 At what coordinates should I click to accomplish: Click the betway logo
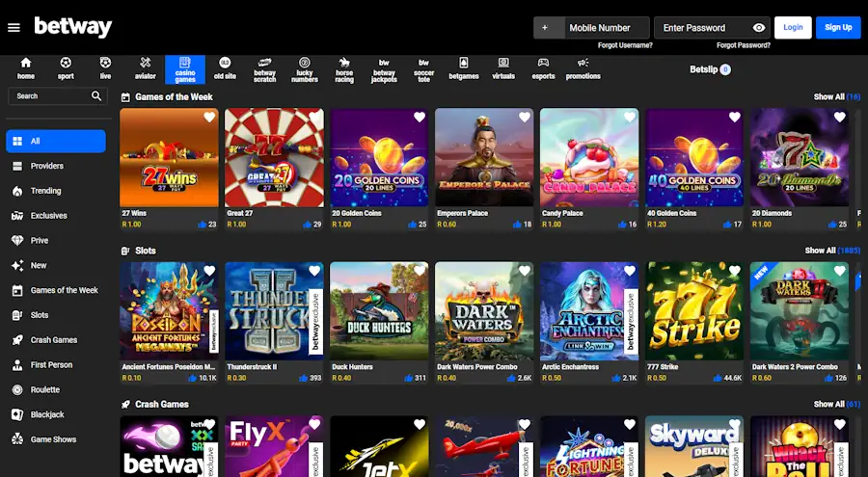(73, 27)
